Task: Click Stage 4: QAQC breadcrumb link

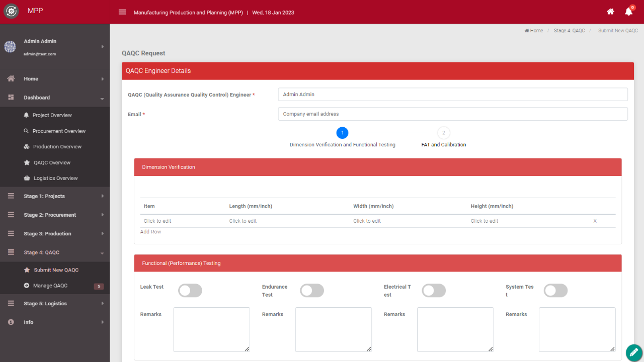Action: point(569,31)
